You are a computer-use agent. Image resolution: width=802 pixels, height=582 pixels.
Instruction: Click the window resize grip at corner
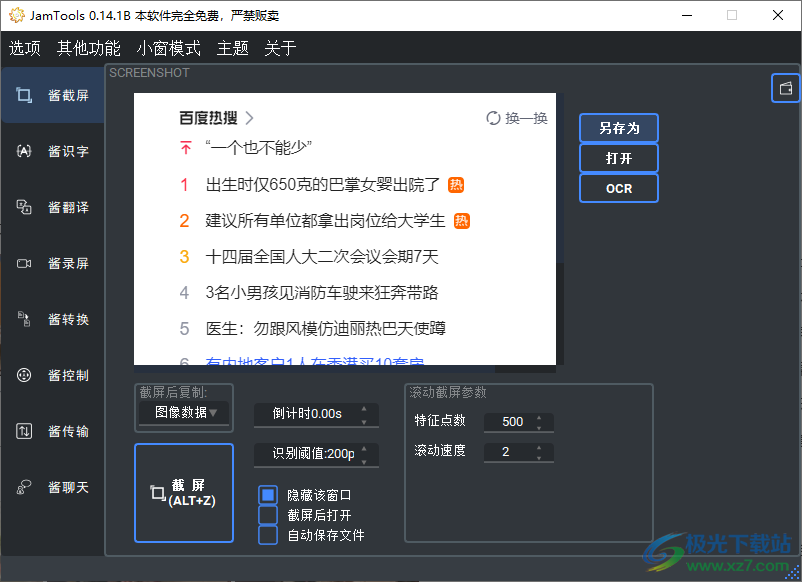pos(793,574)
